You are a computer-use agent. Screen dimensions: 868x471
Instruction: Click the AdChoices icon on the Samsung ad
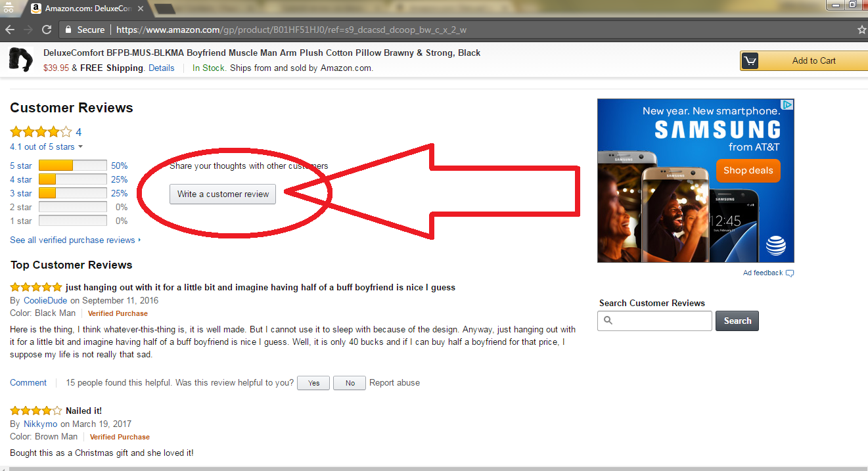point(788,104)
